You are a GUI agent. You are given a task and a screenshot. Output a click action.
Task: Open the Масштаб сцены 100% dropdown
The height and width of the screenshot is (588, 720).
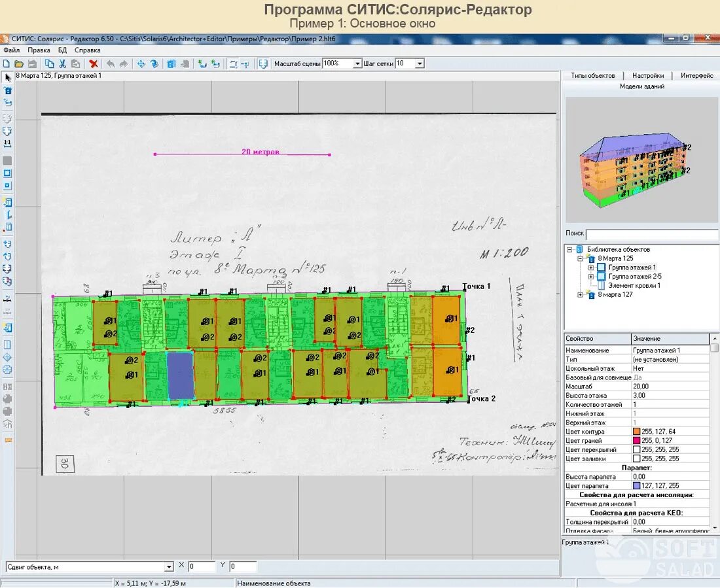click(x=357, y=64)
